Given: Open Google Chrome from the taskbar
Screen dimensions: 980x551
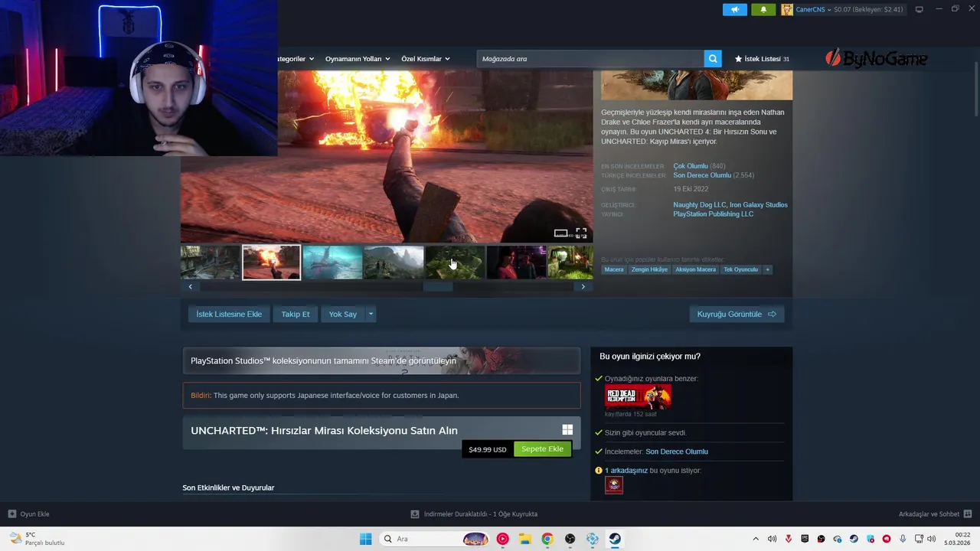Looking at the screenshot, I should tap(547, 539).
